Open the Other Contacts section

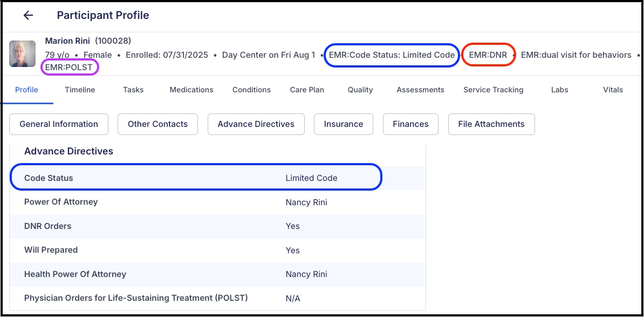click(157, 124)
